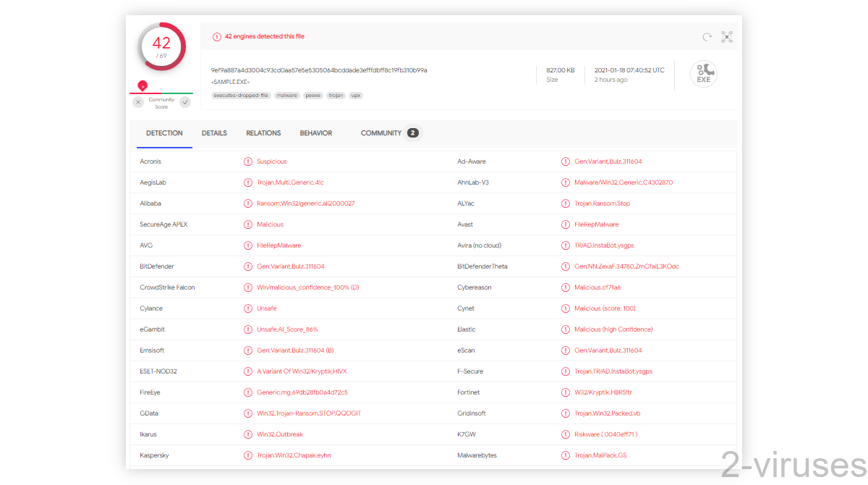Click the warning icon in Emsisoft row

[248, 350]
